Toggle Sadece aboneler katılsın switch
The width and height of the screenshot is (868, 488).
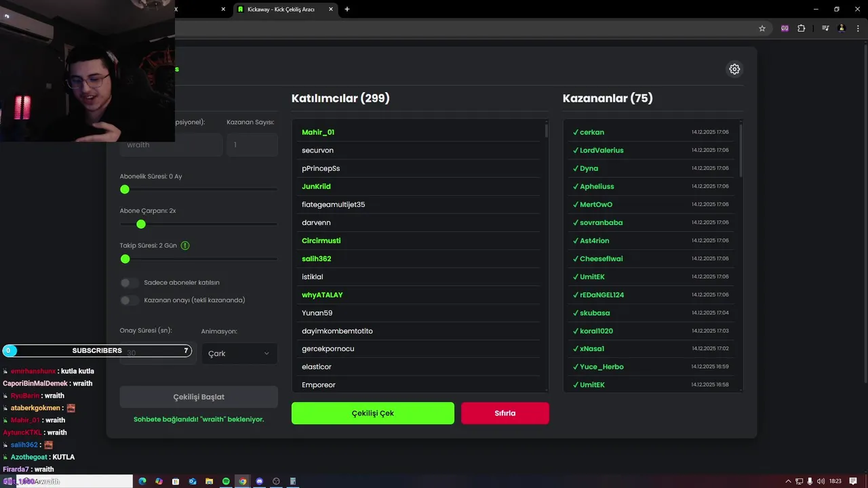coord(129,283)
